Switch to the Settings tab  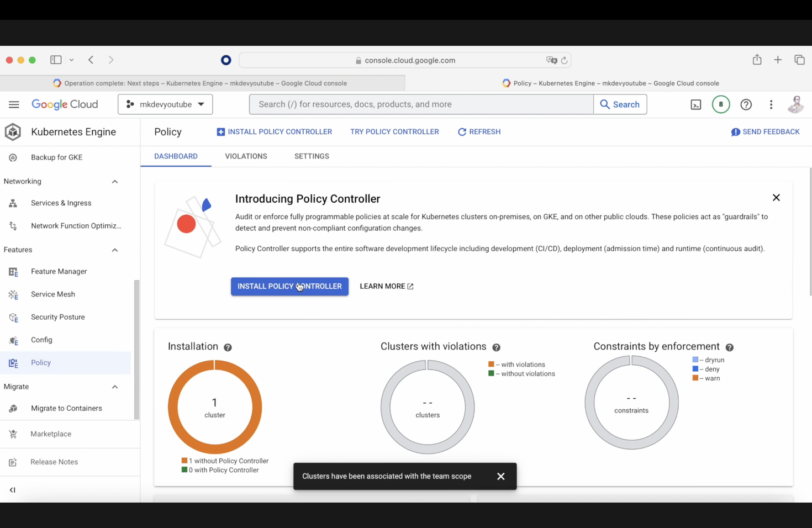click(312, 156)
